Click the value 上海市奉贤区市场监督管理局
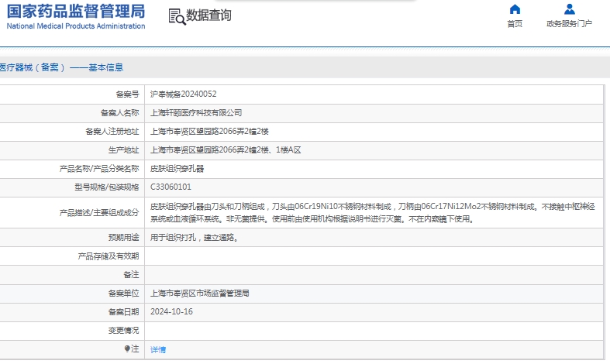Image resolution: width=610 pixels, height=364 pixels. point(199,294)
